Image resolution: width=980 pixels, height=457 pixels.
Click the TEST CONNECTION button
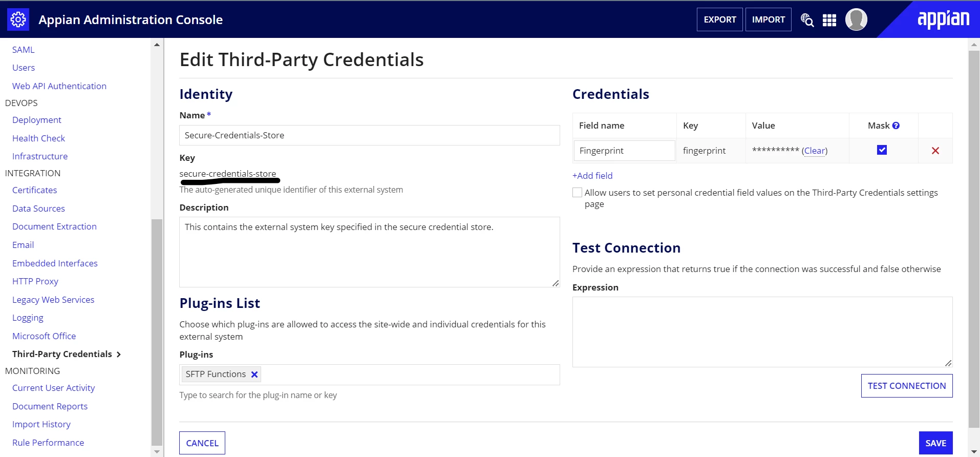pos(906,386)
